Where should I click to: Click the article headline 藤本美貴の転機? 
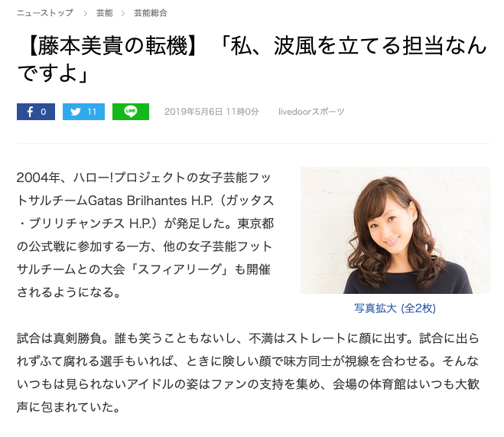pos(112,46)
